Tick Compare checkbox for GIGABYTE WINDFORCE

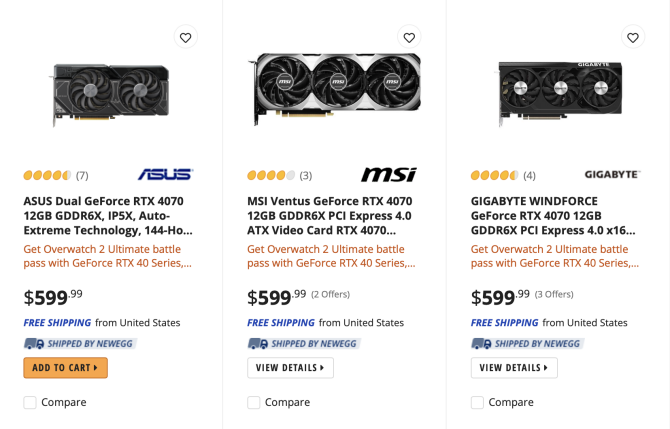478,402
